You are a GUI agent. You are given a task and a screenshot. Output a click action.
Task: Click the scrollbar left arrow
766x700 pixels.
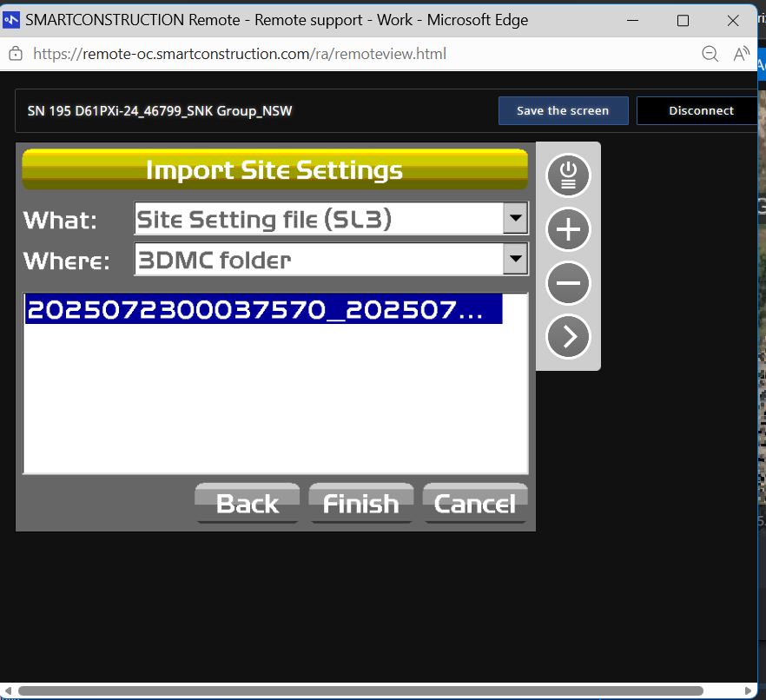pyautogui.click(x=8, y=690)
